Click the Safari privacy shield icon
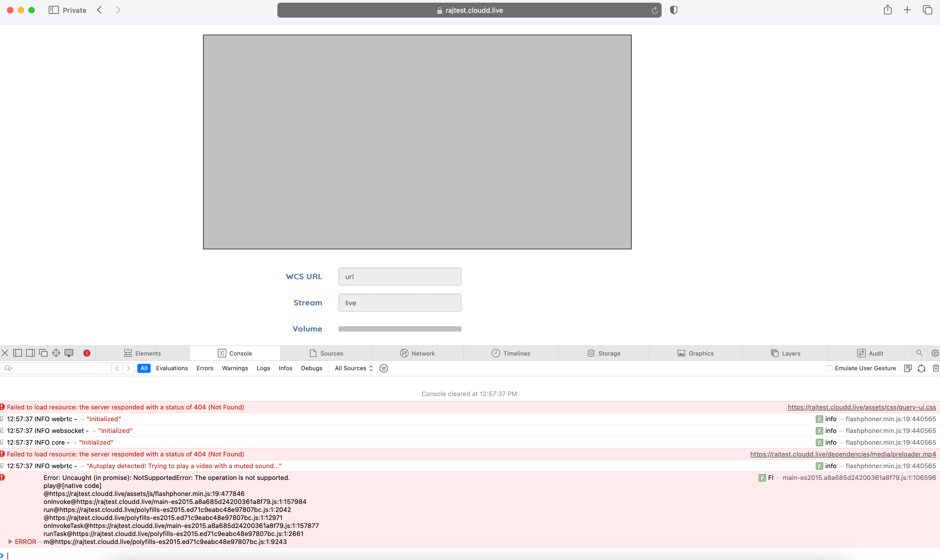Viewport: 940px width, 560px height. click(x=673, y=10)
